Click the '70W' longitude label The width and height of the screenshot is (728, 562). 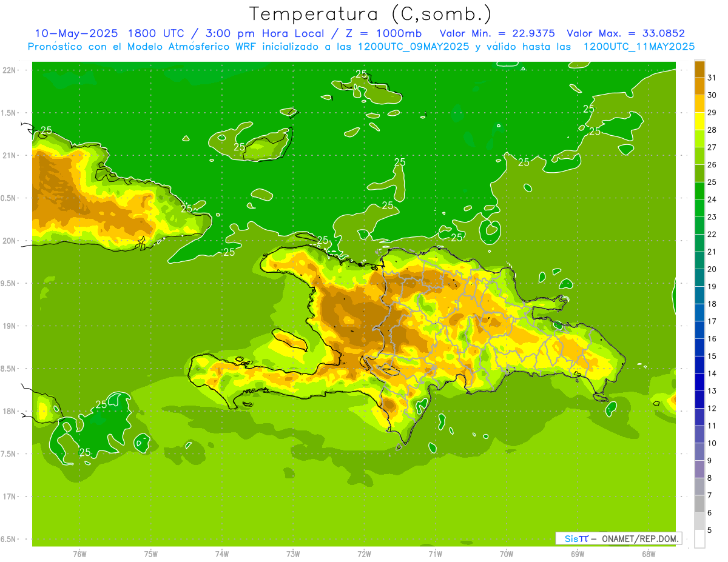click(507, 554)
